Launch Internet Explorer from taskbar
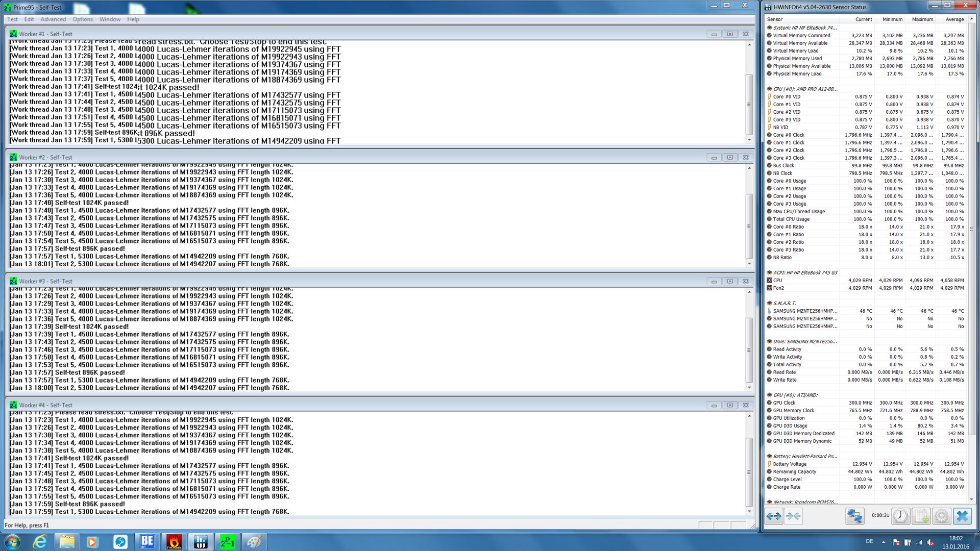The image size is (980, 551). click(40, 541)
